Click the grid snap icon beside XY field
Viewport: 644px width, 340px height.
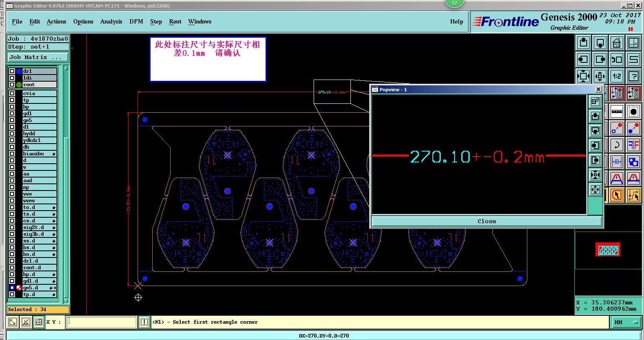click(38, 322)
